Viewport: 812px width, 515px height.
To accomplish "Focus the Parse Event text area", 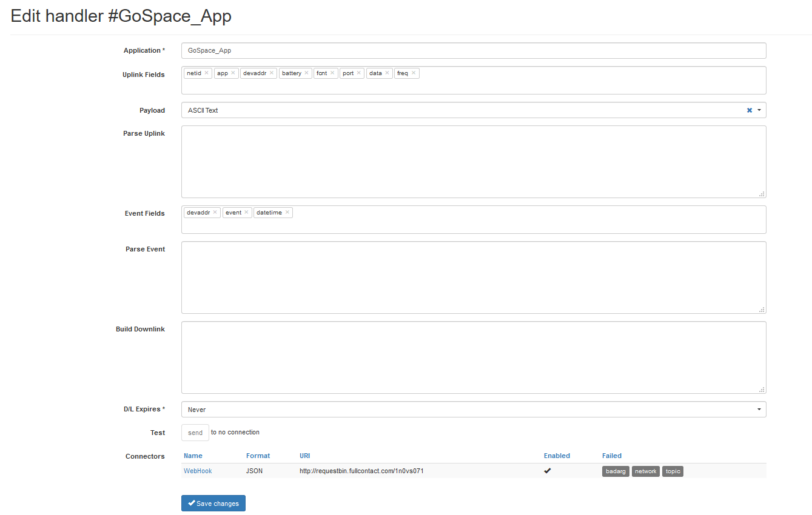I will coord(474,277).
